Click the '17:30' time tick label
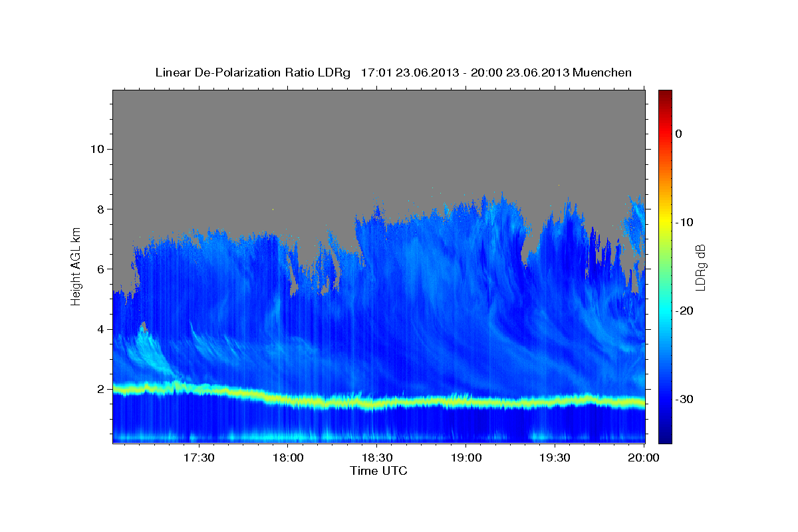The image size is (798, 532). coord(198,458)
